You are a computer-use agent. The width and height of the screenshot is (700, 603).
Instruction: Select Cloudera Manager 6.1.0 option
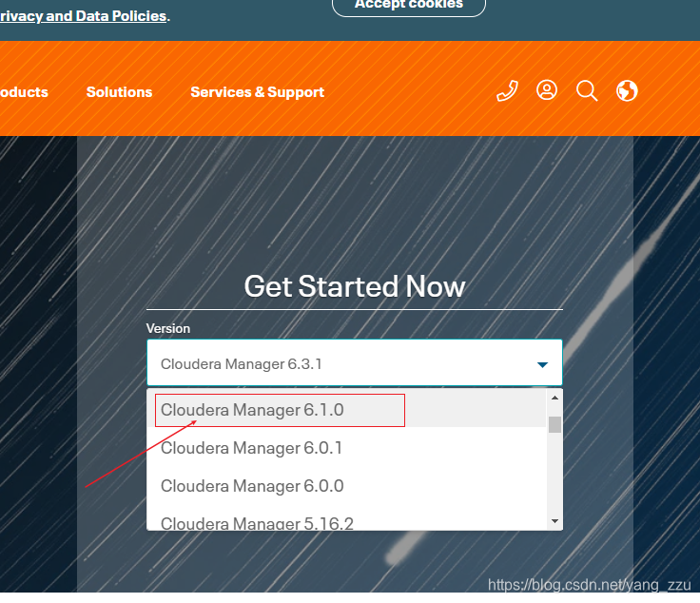346,410
